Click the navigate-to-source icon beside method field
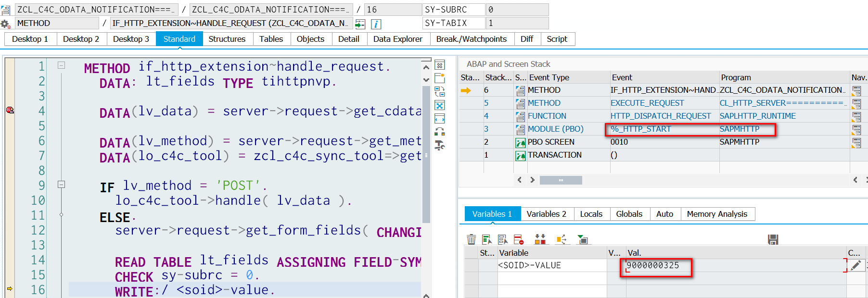868x298 pixels. [360, 24]
